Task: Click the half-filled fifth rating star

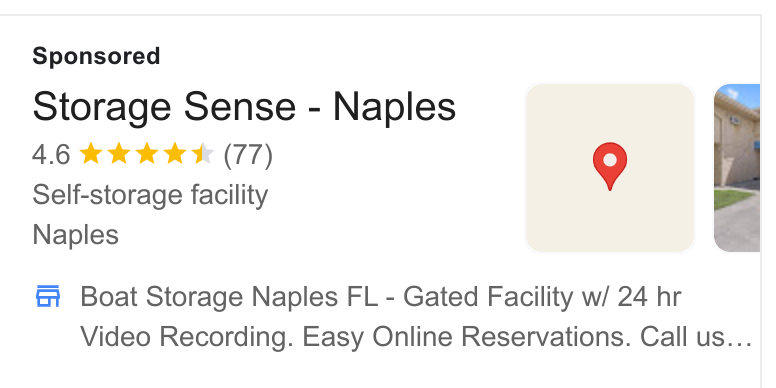Action: [203, 153]
